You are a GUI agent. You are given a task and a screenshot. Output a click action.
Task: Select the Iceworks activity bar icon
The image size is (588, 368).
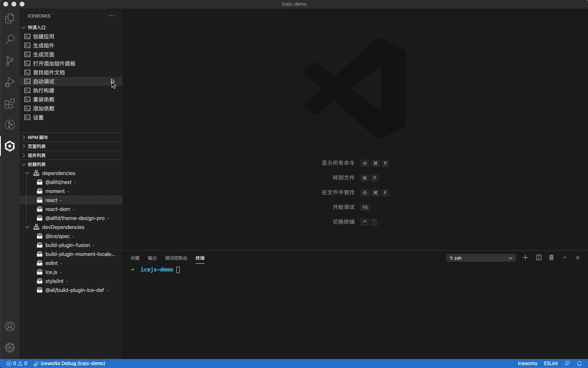pyautogui.click(x=10, y=146)
